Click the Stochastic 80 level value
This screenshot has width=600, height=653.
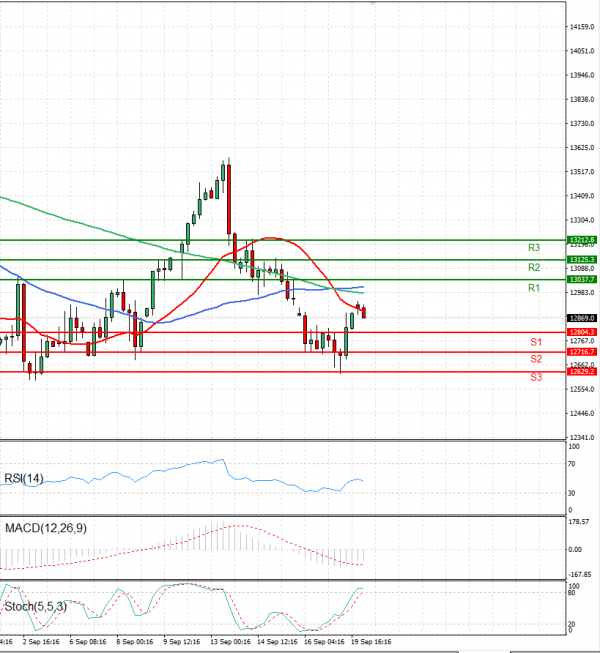(572, 593)
